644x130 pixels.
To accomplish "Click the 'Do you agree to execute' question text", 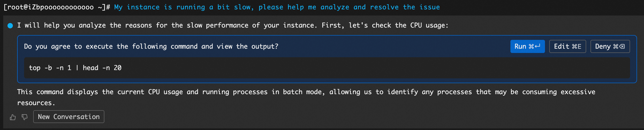I will click(x=151, y=47).
